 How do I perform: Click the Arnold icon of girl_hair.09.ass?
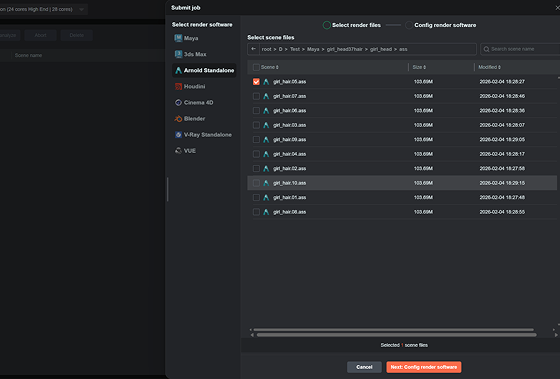click(x=266, y=140)
